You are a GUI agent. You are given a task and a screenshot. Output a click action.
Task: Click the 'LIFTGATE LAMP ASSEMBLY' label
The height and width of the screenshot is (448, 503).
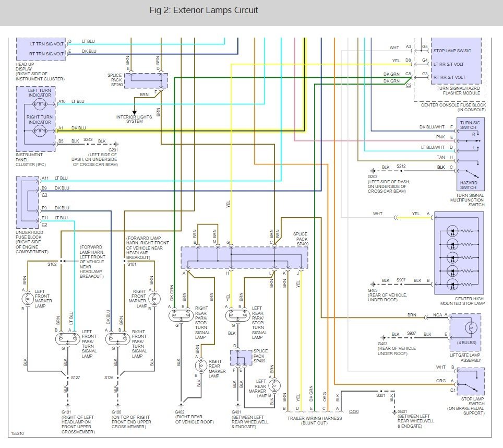click(465, 358)
